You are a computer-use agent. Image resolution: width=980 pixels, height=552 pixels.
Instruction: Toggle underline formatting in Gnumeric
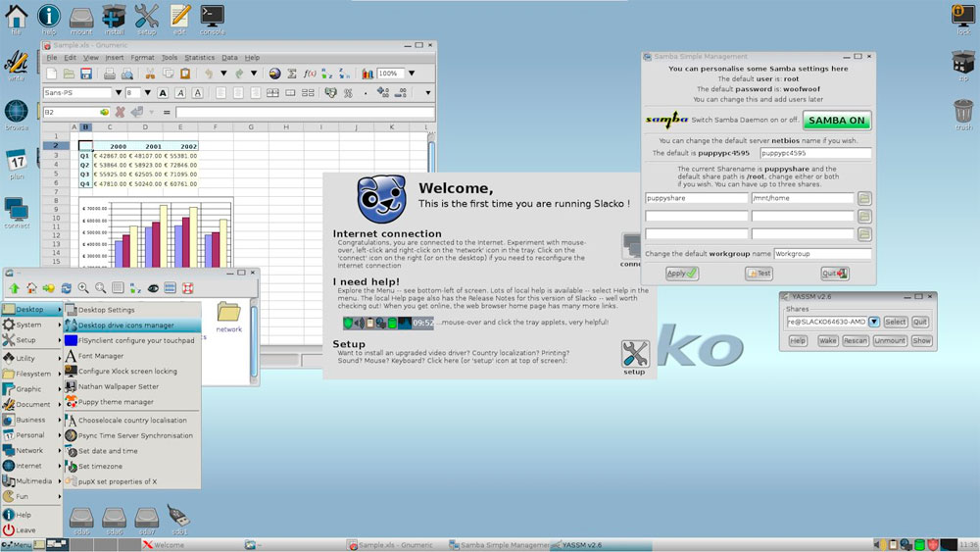click(198, 93)
